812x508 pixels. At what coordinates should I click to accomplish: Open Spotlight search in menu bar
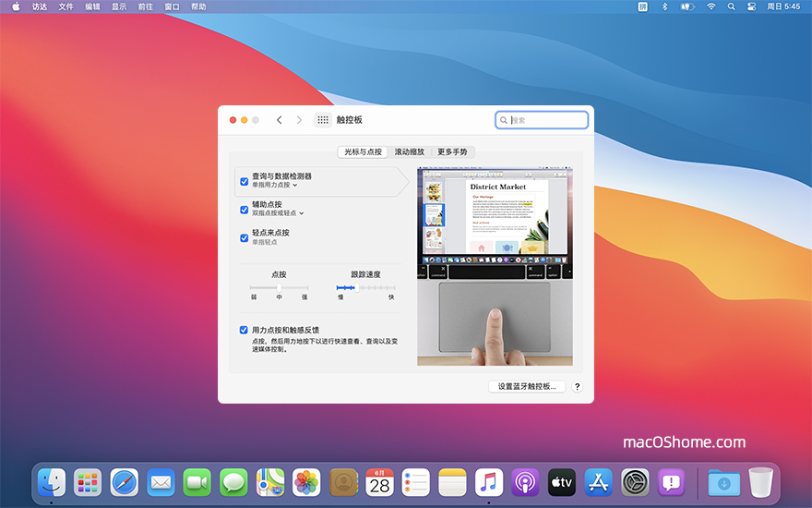[x=731, y=6]
